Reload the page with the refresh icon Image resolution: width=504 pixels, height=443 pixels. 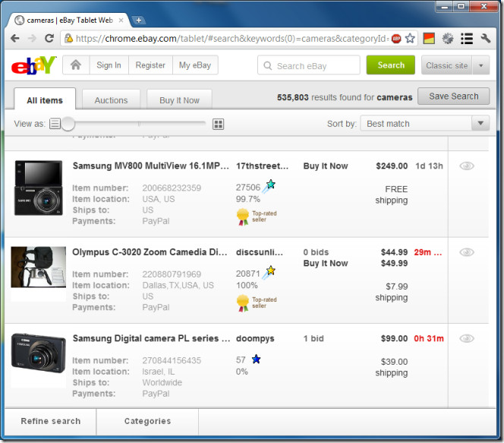click(49, 39)
